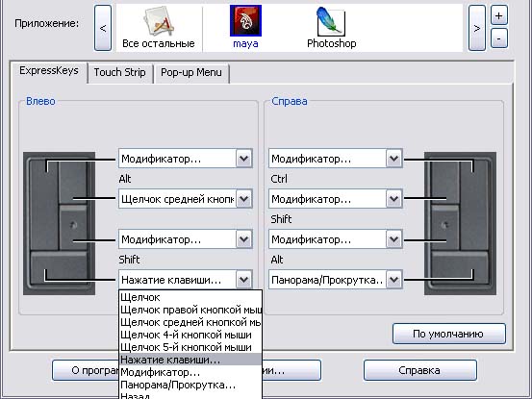The width and height of the screenshot is (532, 399).
Task: Click the right arrow to scroll application list
Action: [477, 28]
